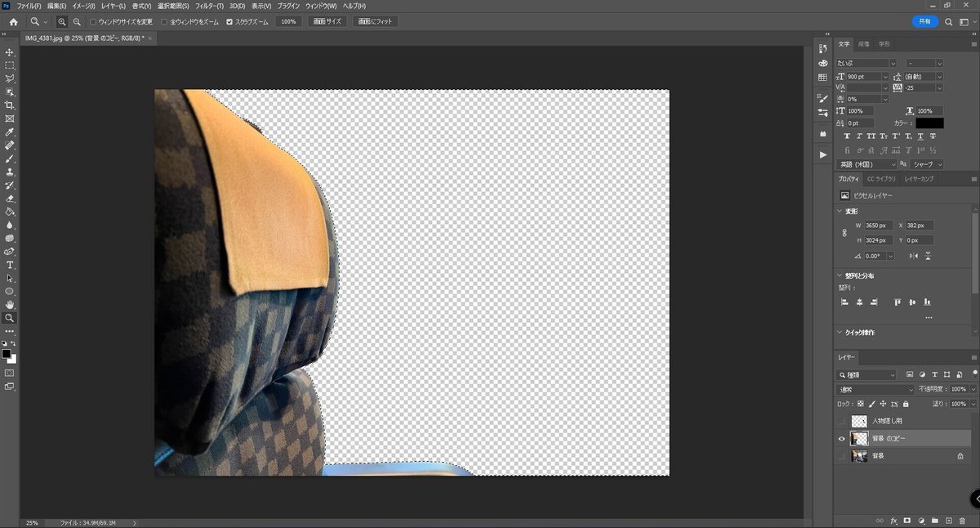
Task: Toggle faux bold text style button
Action: (847, 136)
